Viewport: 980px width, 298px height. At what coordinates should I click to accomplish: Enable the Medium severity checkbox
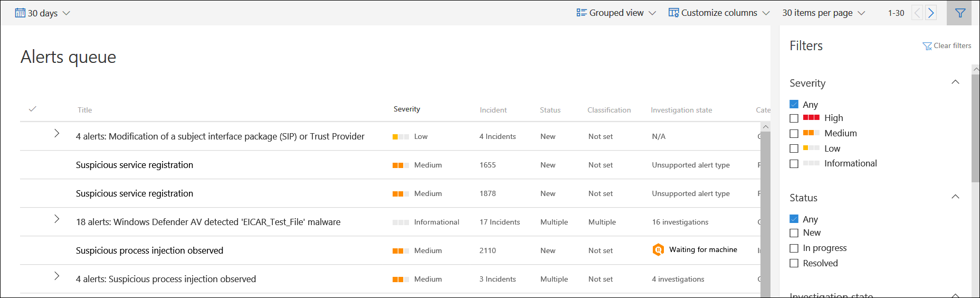[x=794, y=134]
